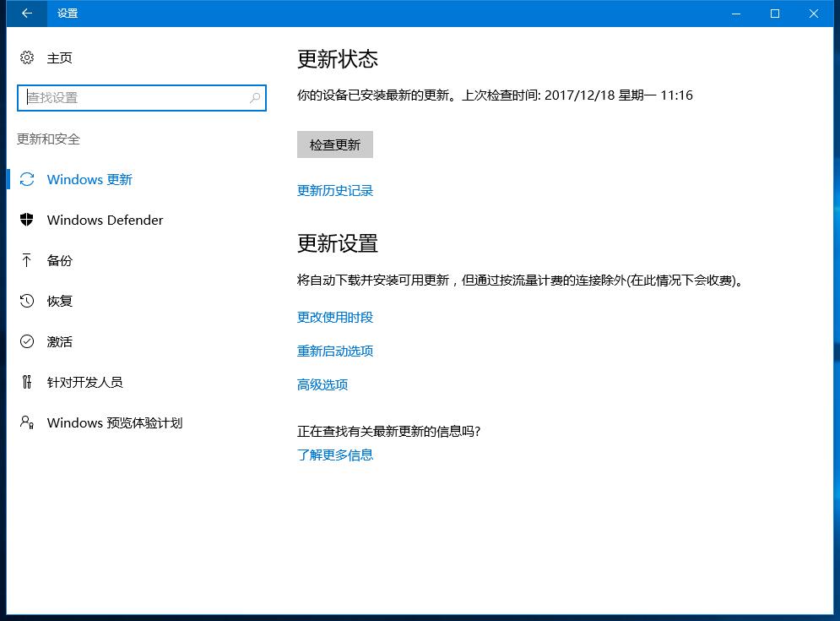
Task: Click the Home gear icon
Action: tap(27, 57)
